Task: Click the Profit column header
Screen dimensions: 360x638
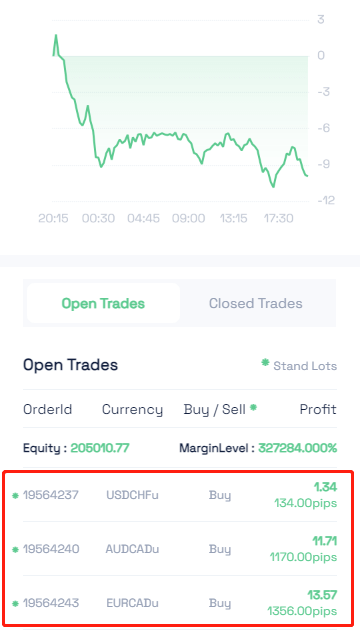Action: pyautogui.click(x=318, y=409)
